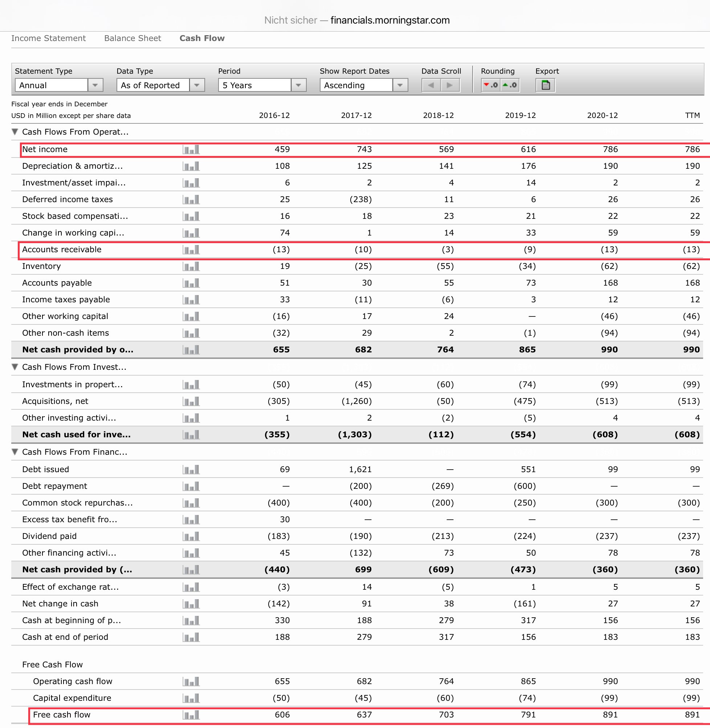Open the Statement Type Annual dropdown

click(x=95, y=85)
